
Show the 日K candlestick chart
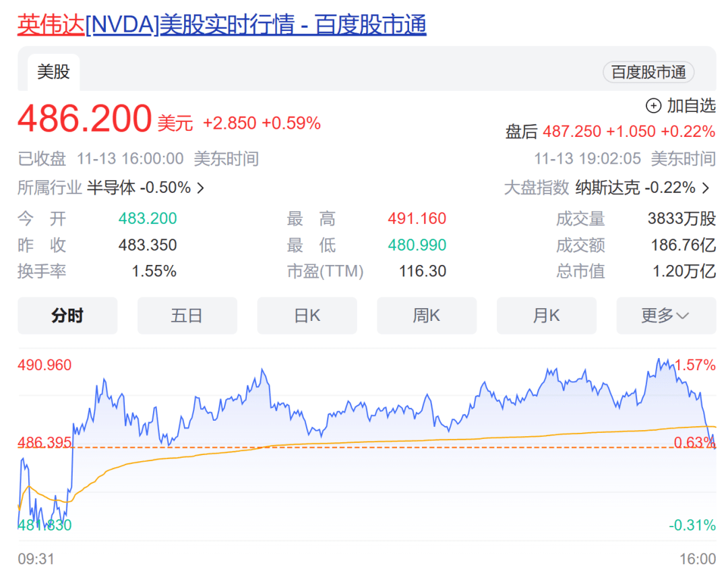coord(307,316)
